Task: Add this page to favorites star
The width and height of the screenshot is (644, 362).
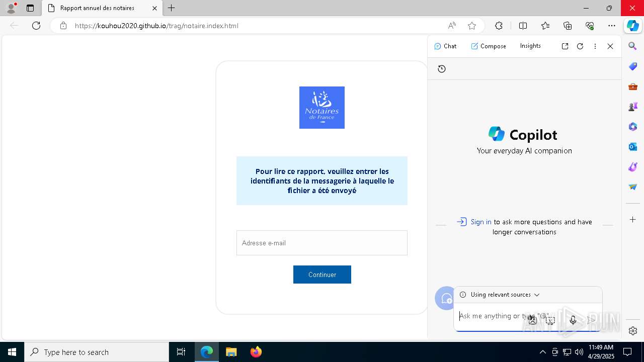Action: click(x=471, y=26)
